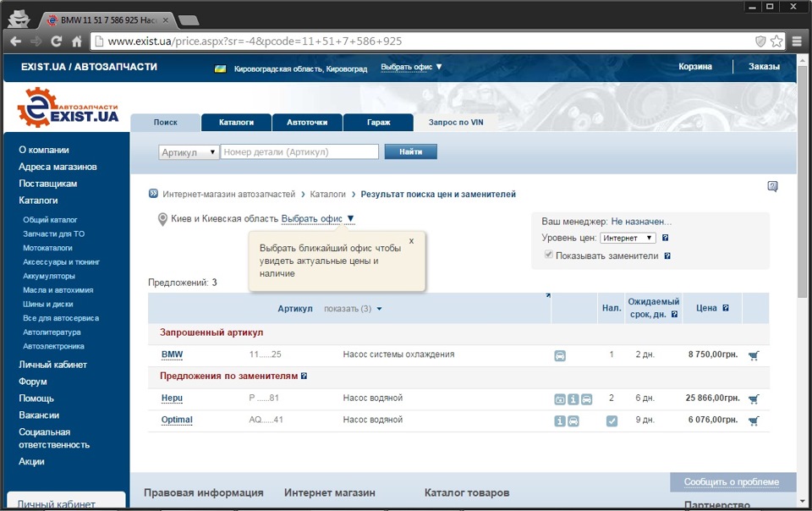Go back to the previous page
This screenshot has height=511, width=812.
tap(15, 41)
